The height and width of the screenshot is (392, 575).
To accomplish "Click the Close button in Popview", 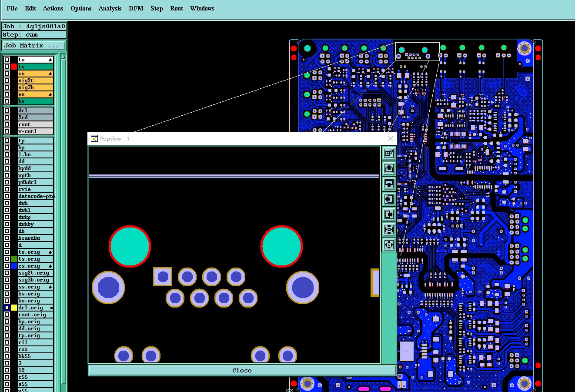I will (241, 370).
